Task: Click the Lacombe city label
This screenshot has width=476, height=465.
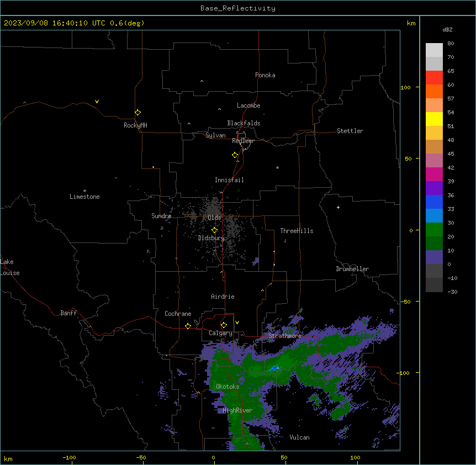Action: point(248,105)
